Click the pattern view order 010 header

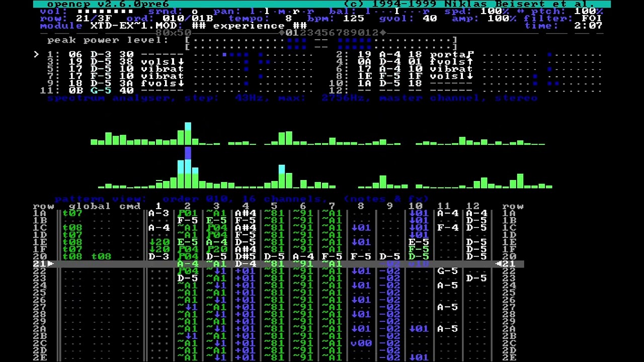242,199
